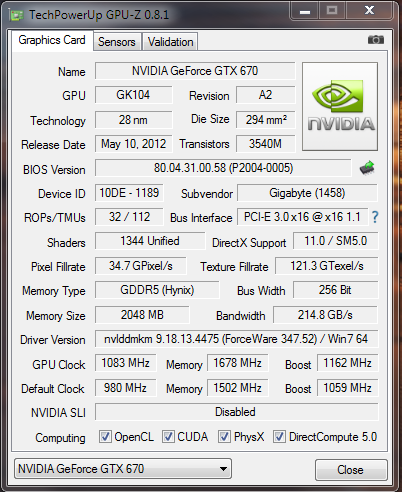Click the 'Computing' label
The height and width of the screenshot is (492, 402).
click(60, 438)
